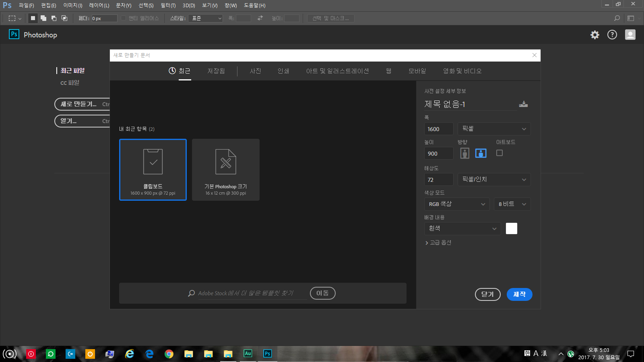Viewport: 644px width, 362px height.
Task: Open help with the question mark icon
Action: pyautogui.click(x=612, y=35)
